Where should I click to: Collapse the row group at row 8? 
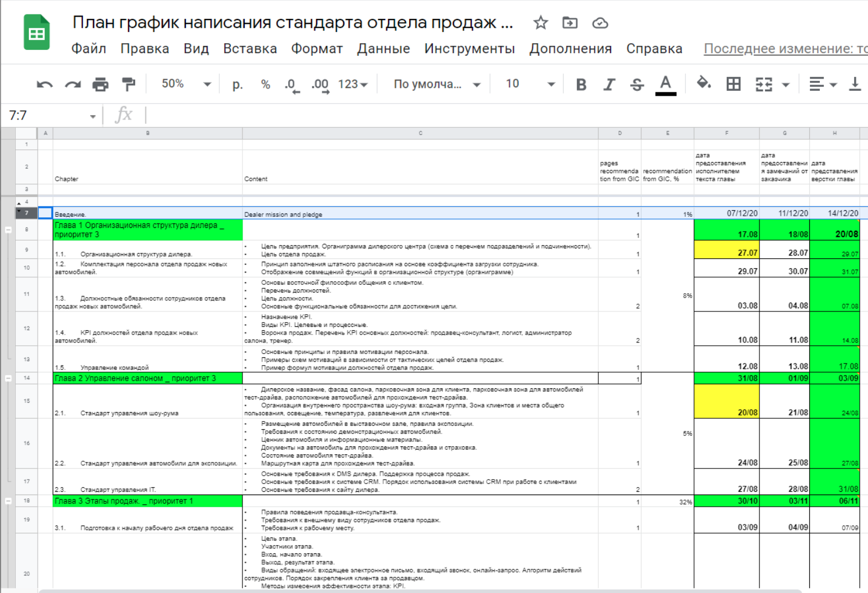click(x=8, y=230)
